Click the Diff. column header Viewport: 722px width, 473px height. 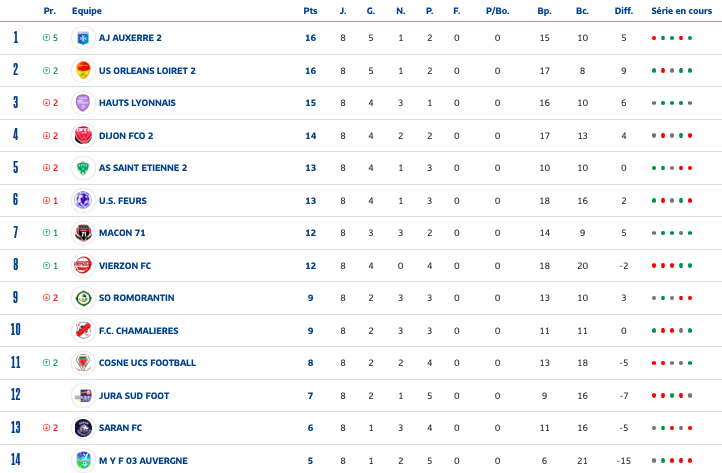623,10
